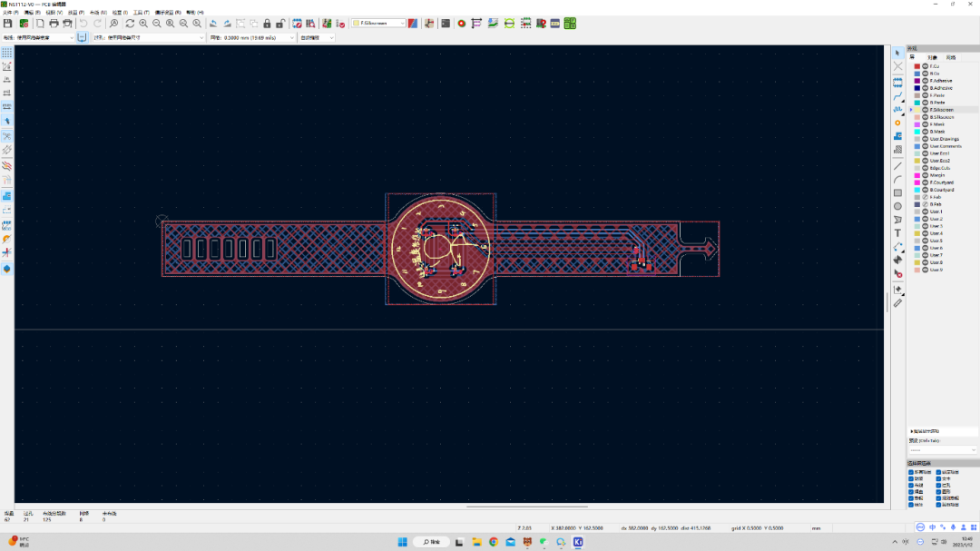The width and height of the screenshot is (980, 551).
Task: Toggle visibility of the Edge.Cuts layer
Action: click(x=926, y=168)
